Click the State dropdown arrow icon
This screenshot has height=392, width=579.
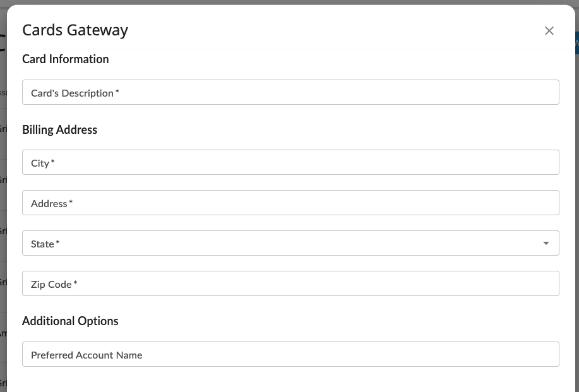click(x=546, y=243)
